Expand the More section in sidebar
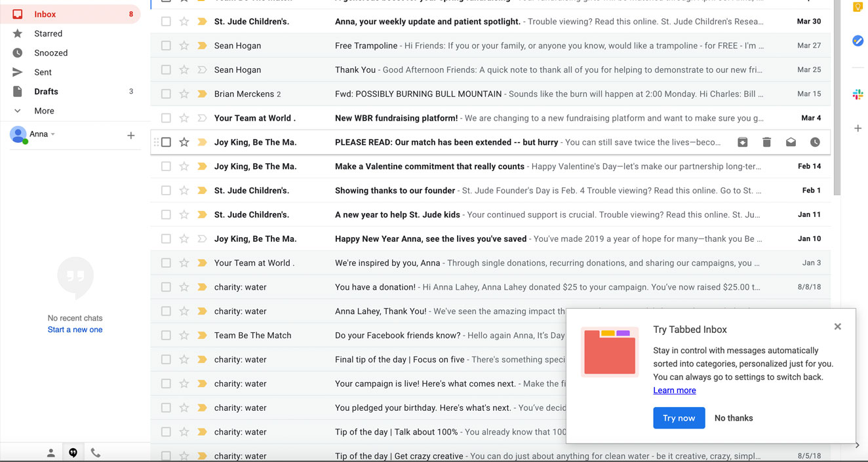Image resolution: width=868 pixels, height=462 pixels. (x=44, y=111)
